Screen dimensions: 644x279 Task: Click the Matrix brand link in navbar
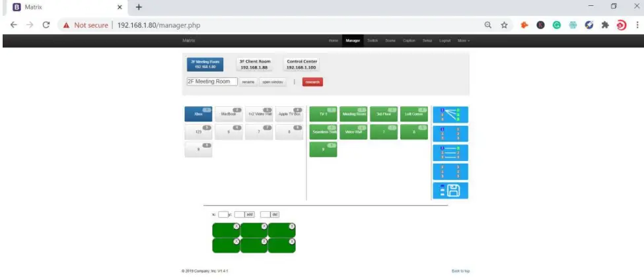189,41
